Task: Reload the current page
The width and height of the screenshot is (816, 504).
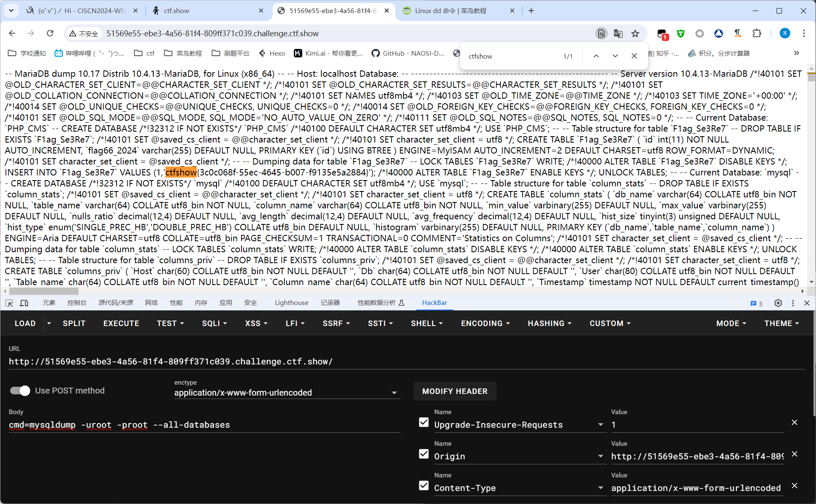Action: click(50, 33)
